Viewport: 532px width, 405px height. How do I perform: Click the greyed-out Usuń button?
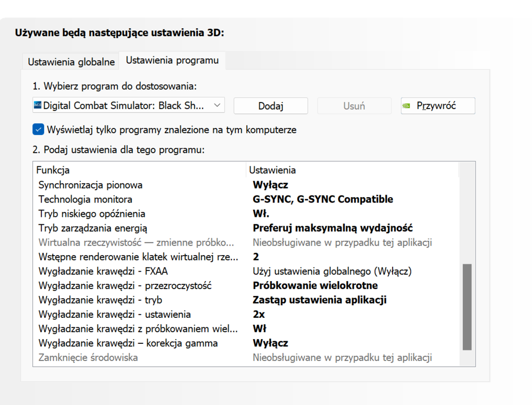354,106
